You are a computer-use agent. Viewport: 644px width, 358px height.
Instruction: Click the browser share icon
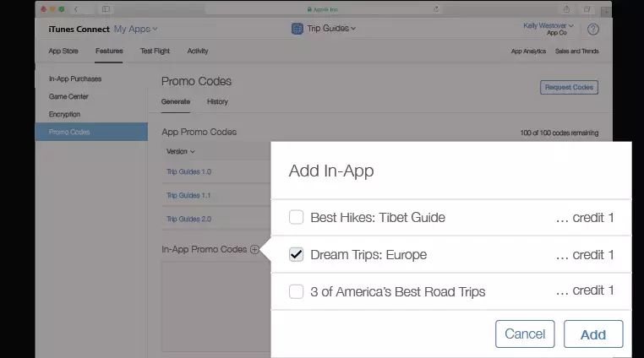pos(566,9)
